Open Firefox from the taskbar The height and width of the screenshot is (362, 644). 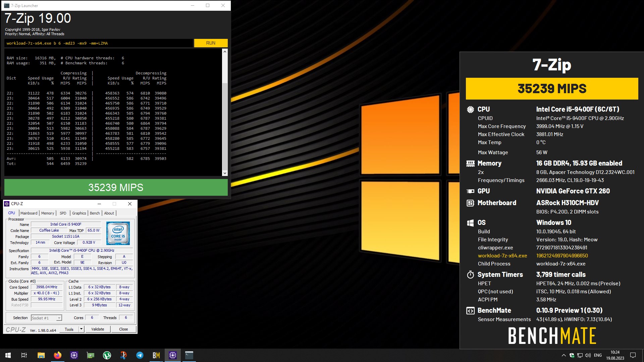pyautogui.click(x=58, y=355)
